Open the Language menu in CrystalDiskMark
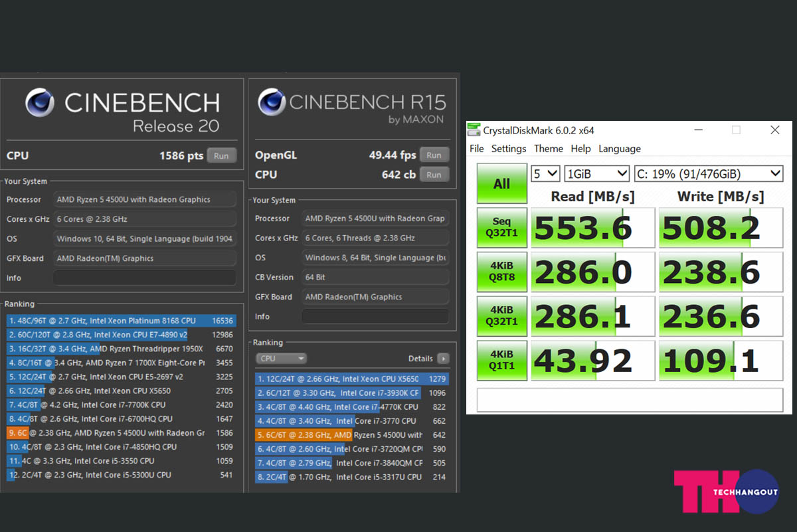The width and height of the screenshot is (797, 532). pyautogui.click(x=620, y=149)
